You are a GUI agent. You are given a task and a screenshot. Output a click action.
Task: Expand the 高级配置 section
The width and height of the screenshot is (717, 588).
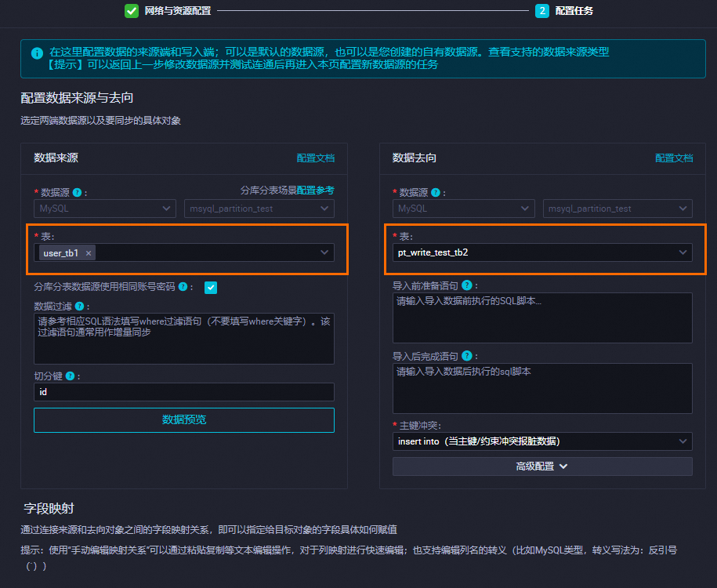(x=542, y=466)
